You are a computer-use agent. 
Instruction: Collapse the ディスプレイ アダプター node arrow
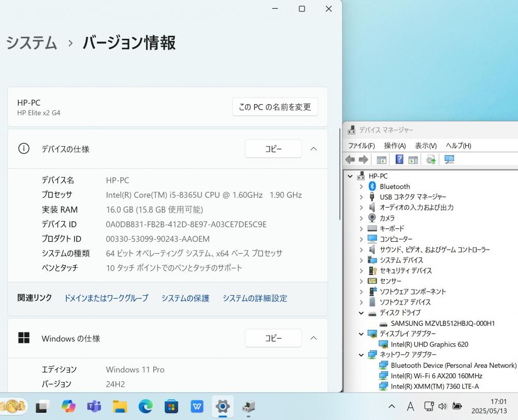361,334
